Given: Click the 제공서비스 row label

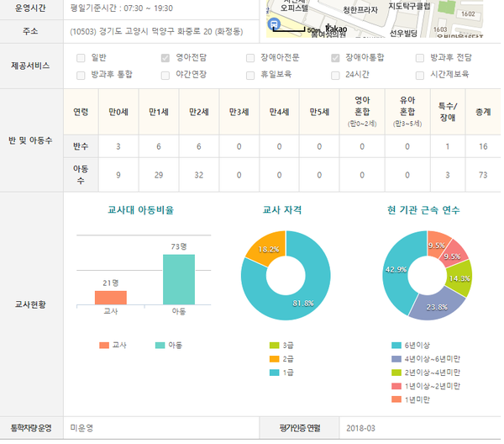Looking at the screenshot, I should point(30,66).
